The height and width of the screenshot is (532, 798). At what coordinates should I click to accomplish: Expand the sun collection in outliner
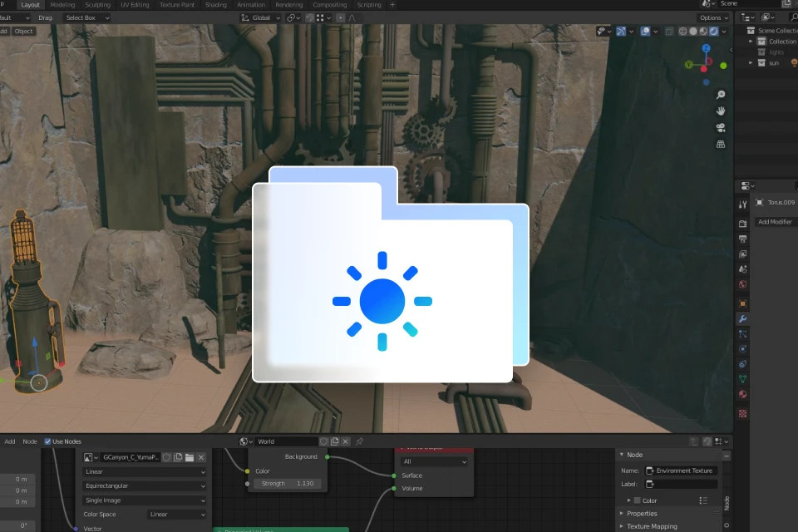[x=750, y=63]
